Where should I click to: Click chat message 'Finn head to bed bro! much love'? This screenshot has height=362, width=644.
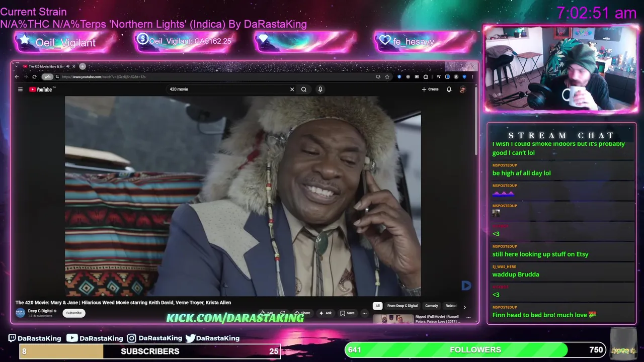[544, 315]
